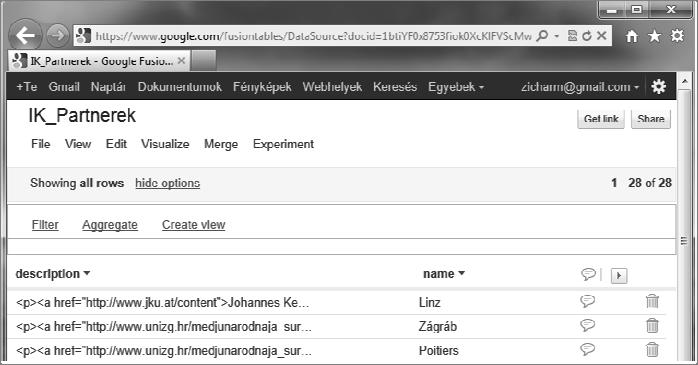
Task: Delete the Poitiers row with trash icon
Action: 652,349
